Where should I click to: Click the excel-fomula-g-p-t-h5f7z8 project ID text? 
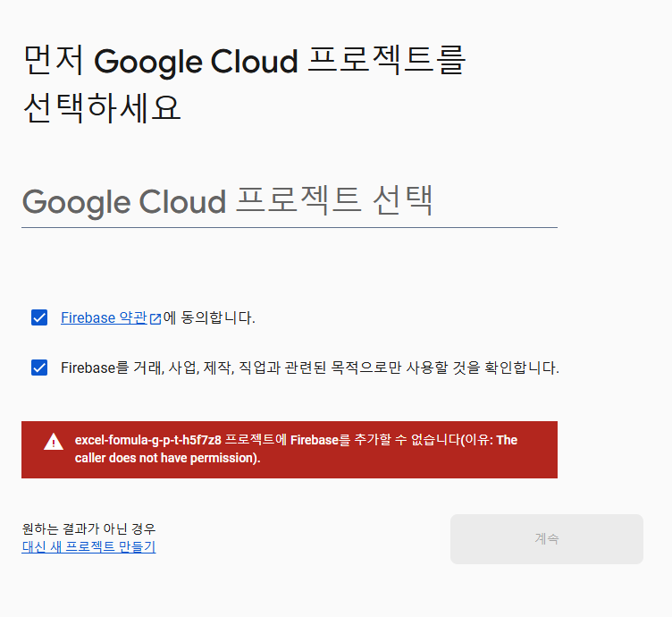point(147,440)
